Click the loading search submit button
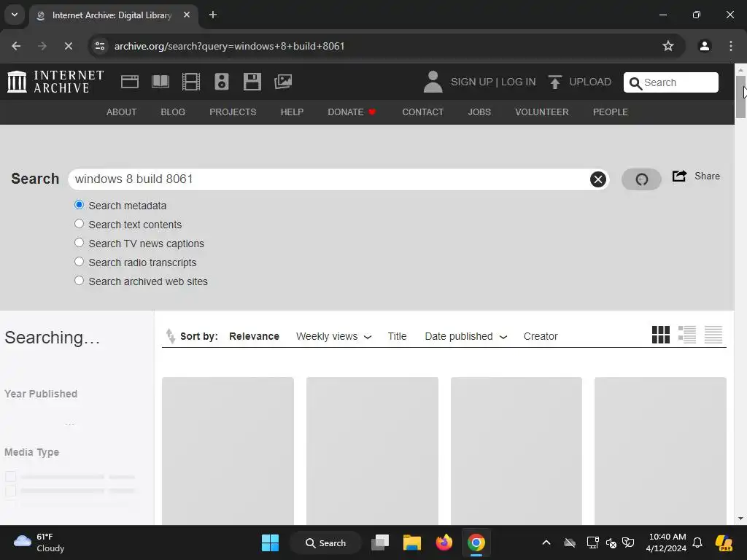This screenshot has width=747, height=560. [x=641, y=179]
